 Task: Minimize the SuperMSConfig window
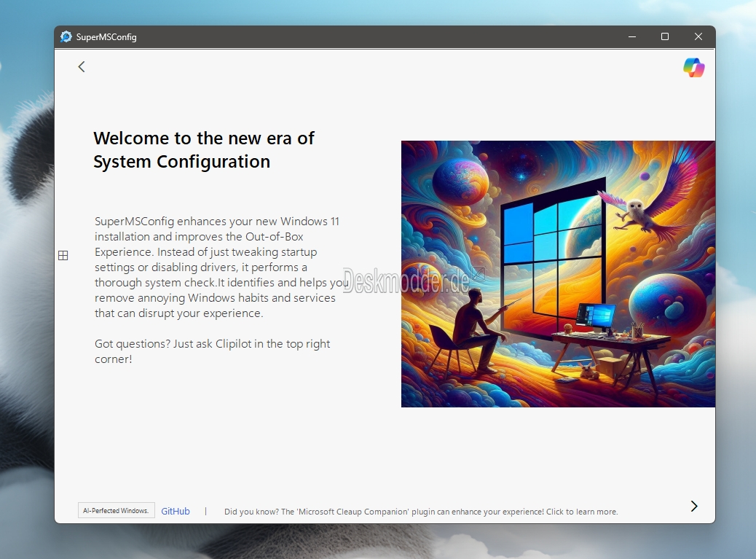pyautogui.click(x=632, y=36)
